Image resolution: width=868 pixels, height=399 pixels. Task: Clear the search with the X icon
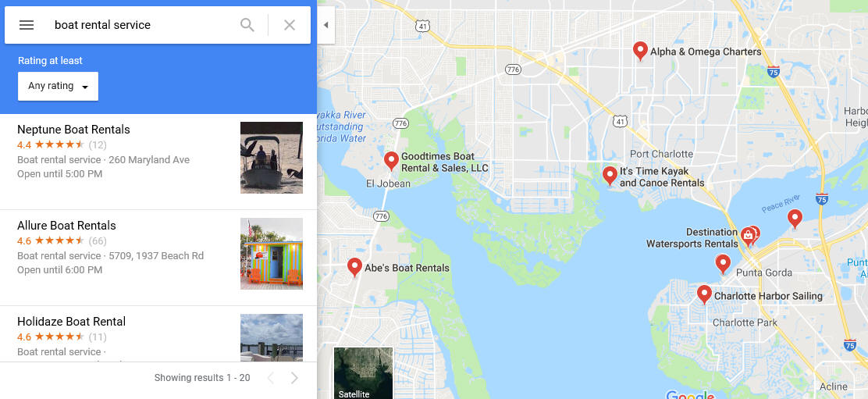290,25
